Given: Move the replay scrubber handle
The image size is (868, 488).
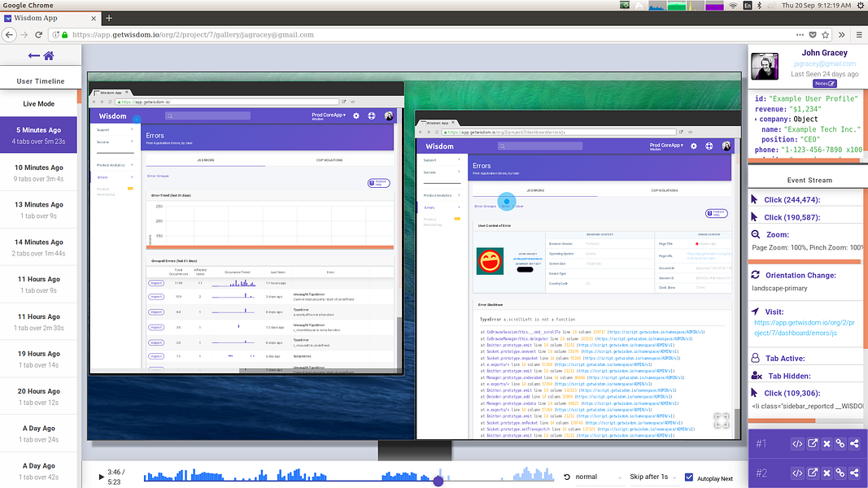Looking at the screenshot, I should tap(438, 481).
